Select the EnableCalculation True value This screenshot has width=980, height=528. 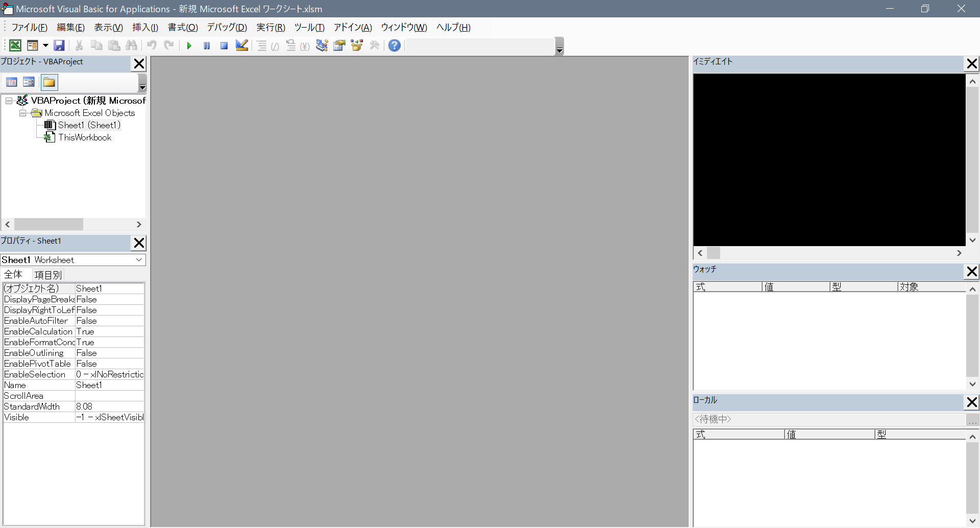(110, 331)
